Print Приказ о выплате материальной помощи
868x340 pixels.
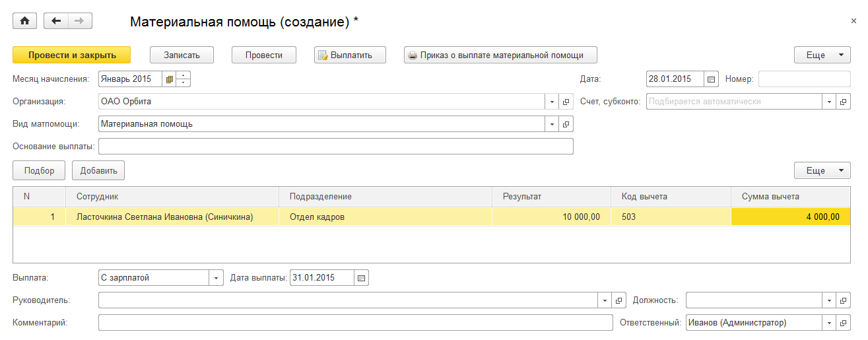pos(501,55)
